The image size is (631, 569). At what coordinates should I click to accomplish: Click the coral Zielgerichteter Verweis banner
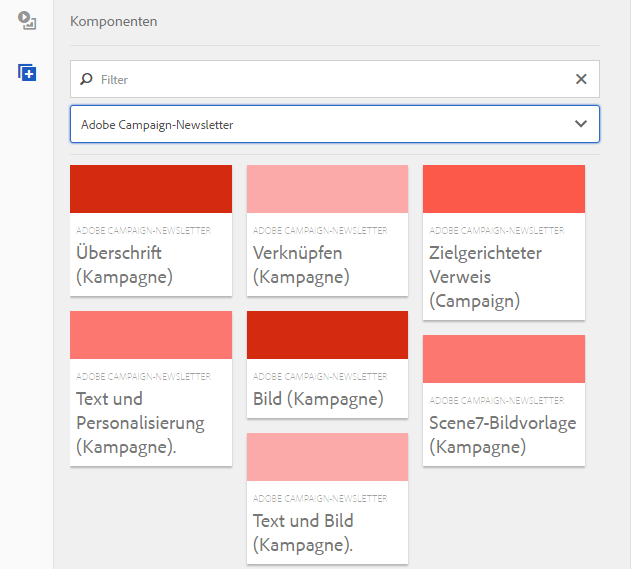point(503,189)
